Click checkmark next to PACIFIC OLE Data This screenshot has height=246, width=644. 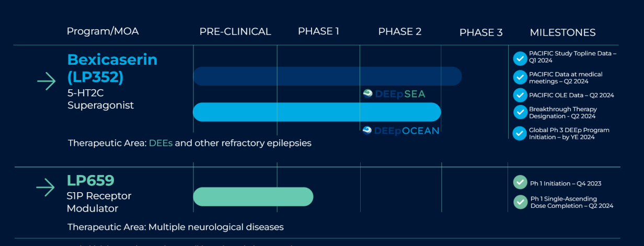tap(520, 95)
